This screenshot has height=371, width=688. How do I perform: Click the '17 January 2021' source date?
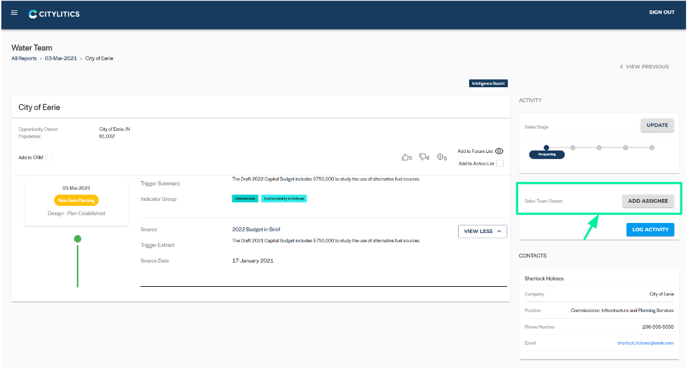point(253,261)
